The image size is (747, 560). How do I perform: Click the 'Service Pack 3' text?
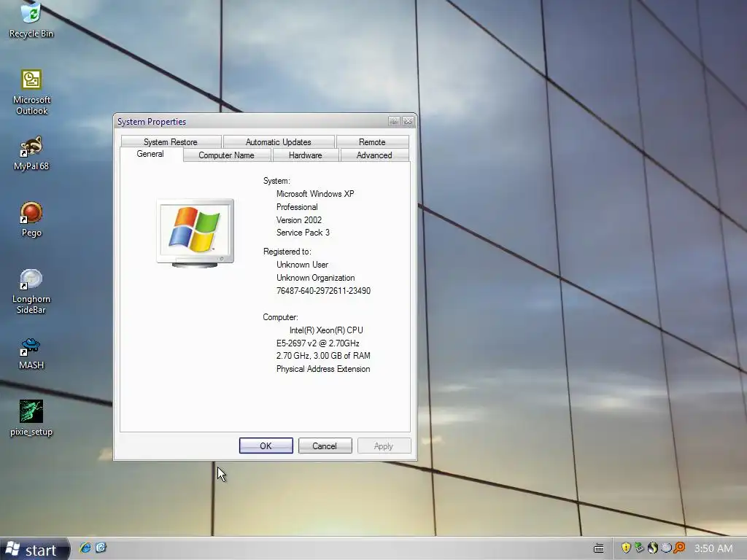303,233
